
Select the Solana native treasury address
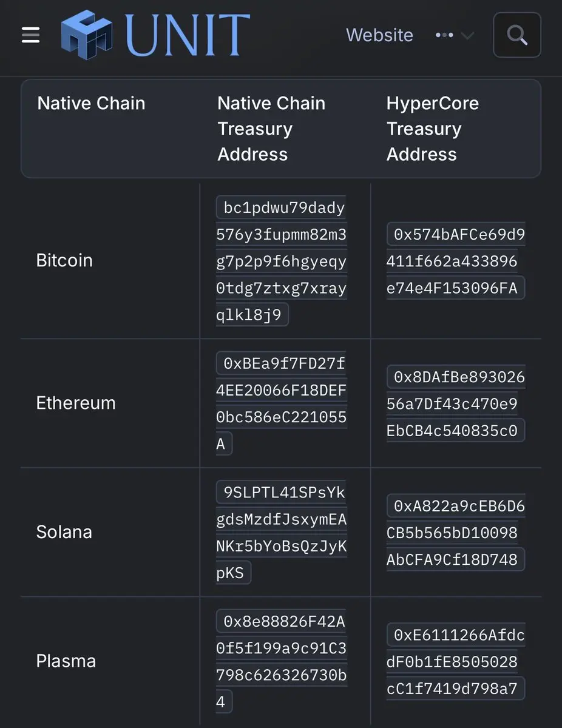click(281, 533)
